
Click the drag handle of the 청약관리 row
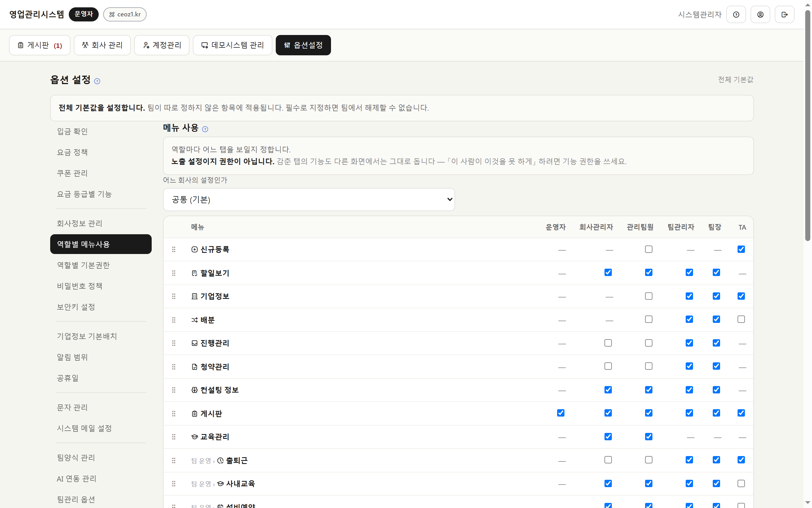pyautogui.click(x=173, y=367)
